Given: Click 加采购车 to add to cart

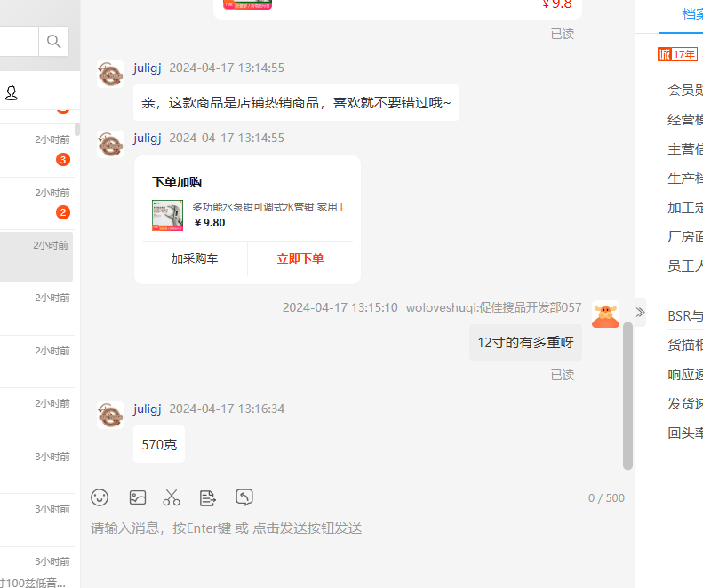Looking at the screenshot, I should [x=195, y=258].
